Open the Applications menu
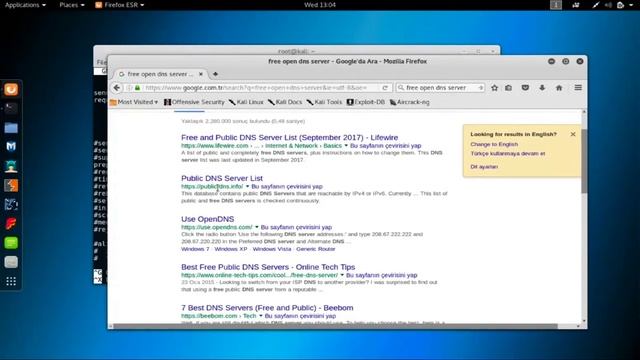Image resolution: width=640 pixels, height=360 pixels. 25,5
